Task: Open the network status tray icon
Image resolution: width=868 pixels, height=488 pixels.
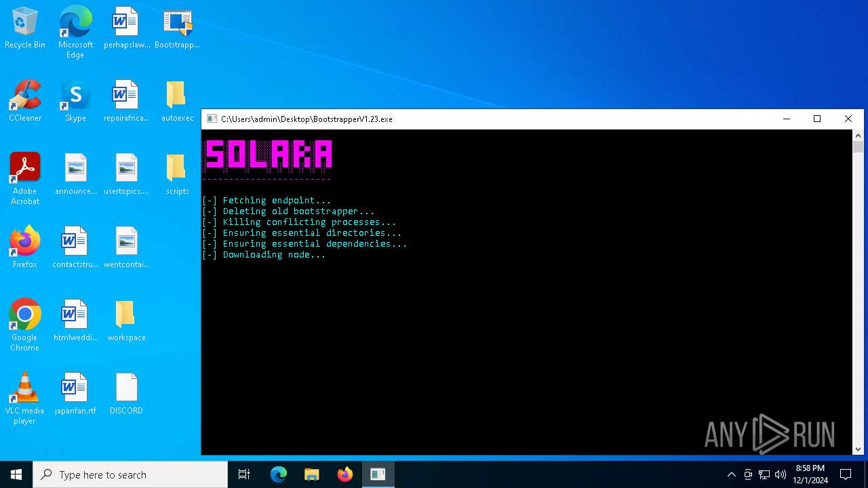Action: pyautogui.click(x=764, y=474)
